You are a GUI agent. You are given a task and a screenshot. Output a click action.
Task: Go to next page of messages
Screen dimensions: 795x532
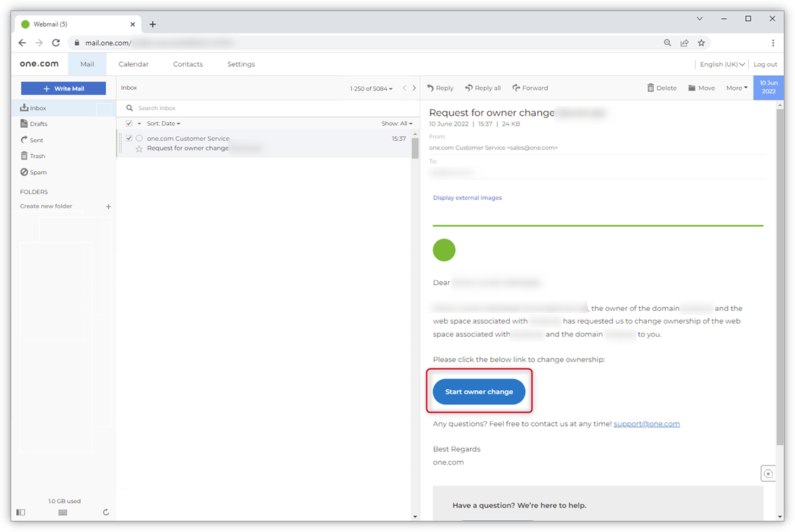[x=414, y=88]
